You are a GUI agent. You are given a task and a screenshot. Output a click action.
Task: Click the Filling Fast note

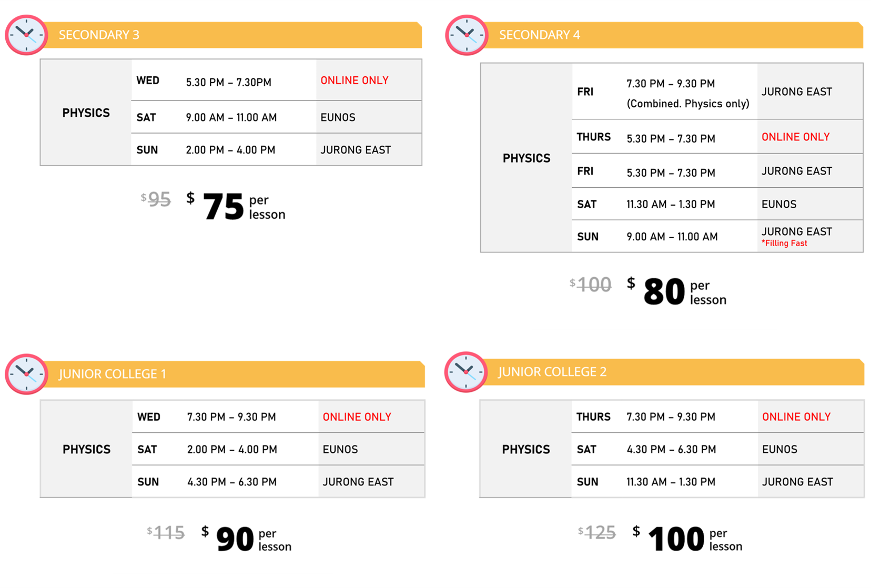click(784, 244)
